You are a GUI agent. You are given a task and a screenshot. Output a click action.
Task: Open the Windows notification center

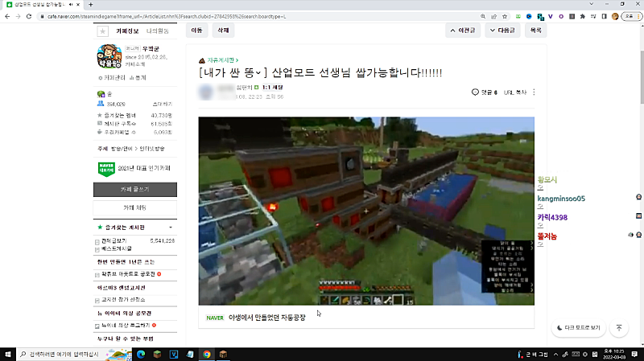tap(634, 355)
